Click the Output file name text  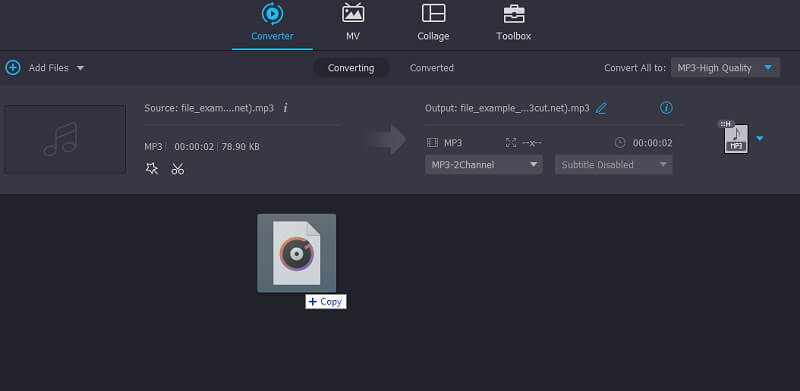[507, 108]
